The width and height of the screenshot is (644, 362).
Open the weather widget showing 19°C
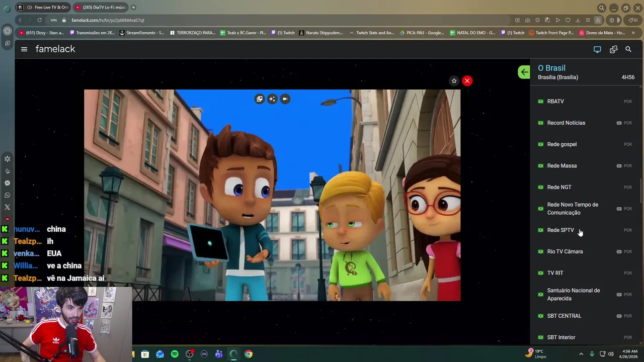click(536, 353)
